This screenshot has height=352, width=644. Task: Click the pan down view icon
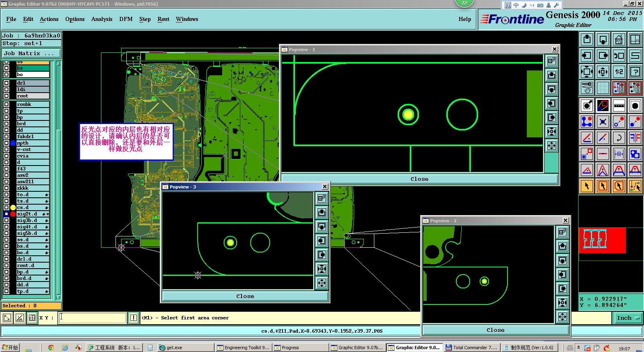point(603,39)
